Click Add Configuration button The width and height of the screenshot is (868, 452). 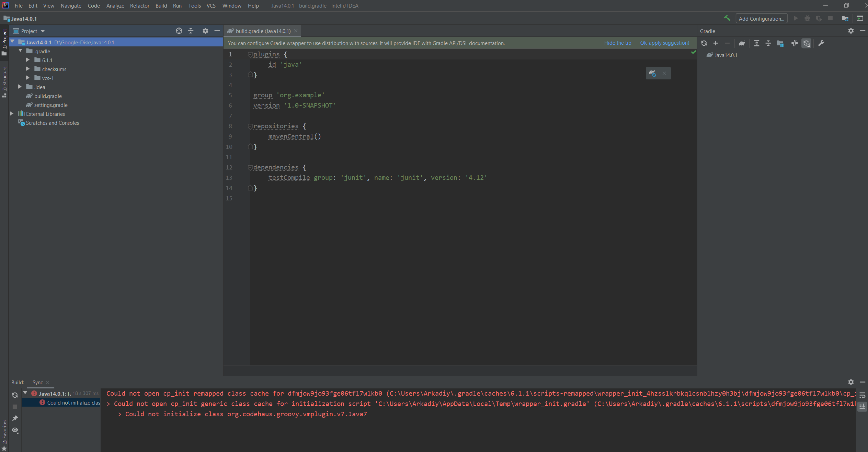pyautogui.click(x=761, y=19)
